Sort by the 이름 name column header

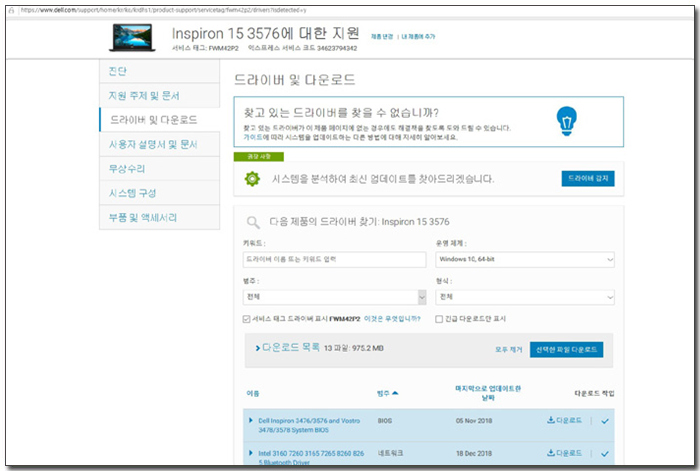253,393
